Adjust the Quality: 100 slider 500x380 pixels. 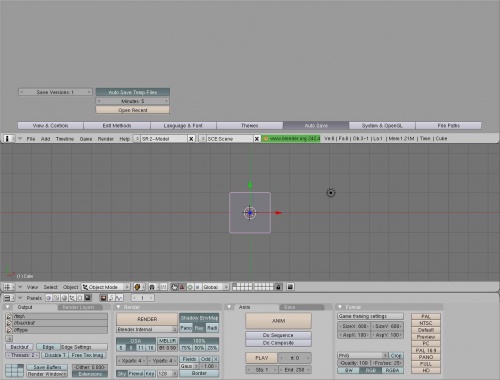click(x=354, y=363)
